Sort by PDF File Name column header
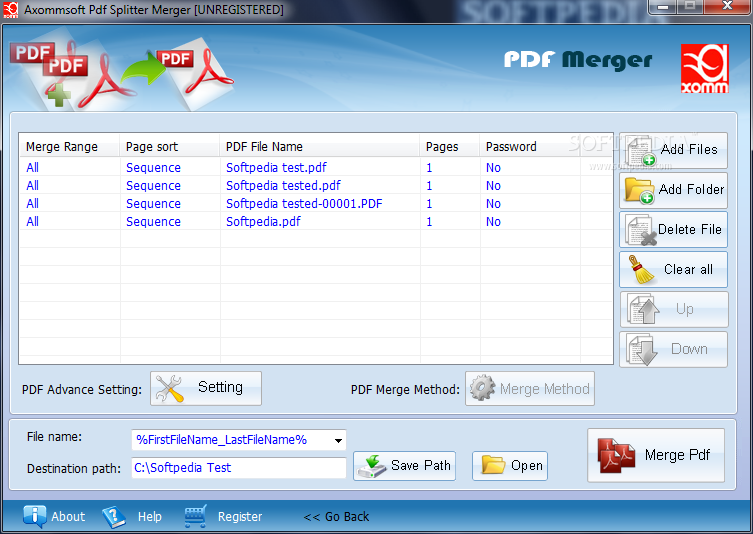 click(320, 146)
